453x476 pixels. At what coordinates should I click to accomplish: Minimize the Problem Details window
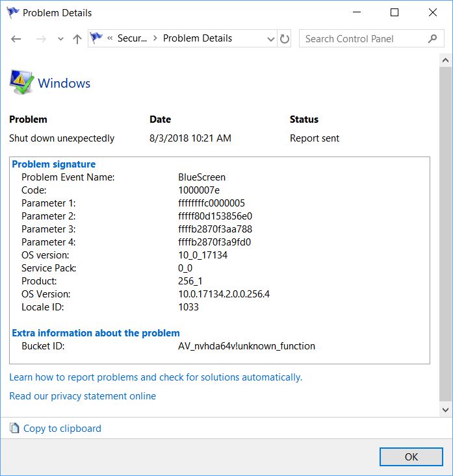pyautogui.click(x=357, y=12)
